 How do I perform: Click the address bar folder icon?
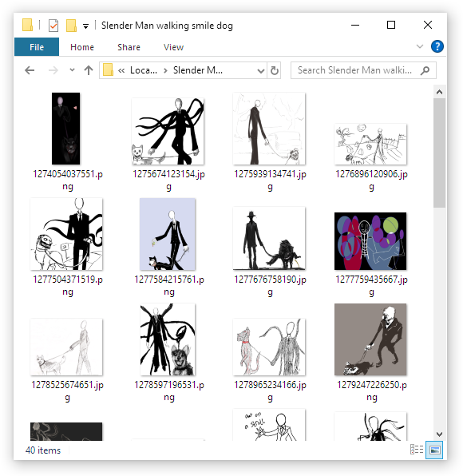pos(108,70)
